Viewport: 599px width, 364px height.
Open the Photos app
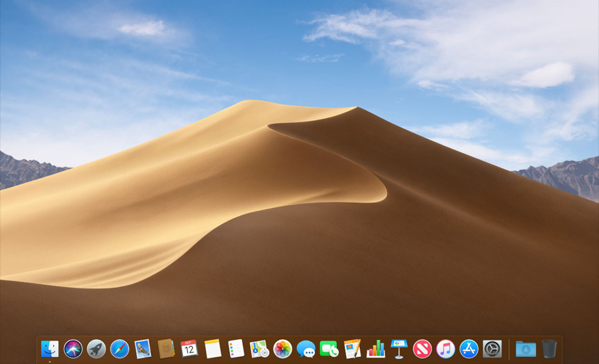click(283, 348)
